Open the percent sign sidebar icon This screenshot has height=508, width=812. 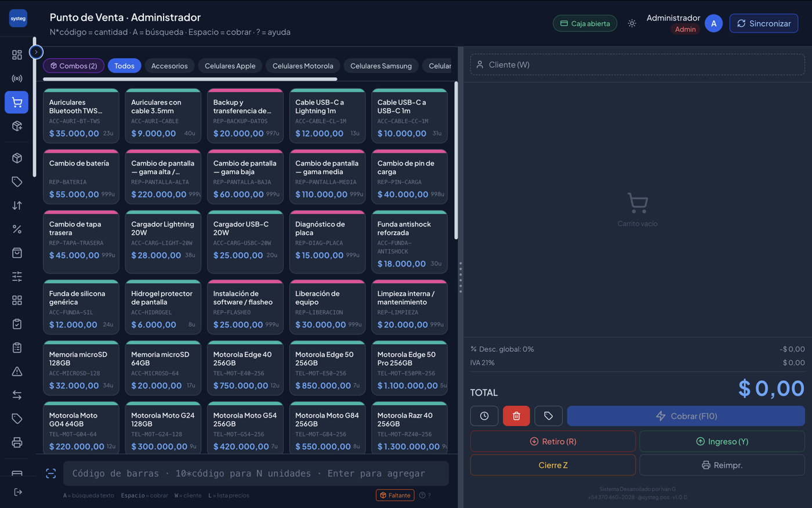[x=17, y=229]
